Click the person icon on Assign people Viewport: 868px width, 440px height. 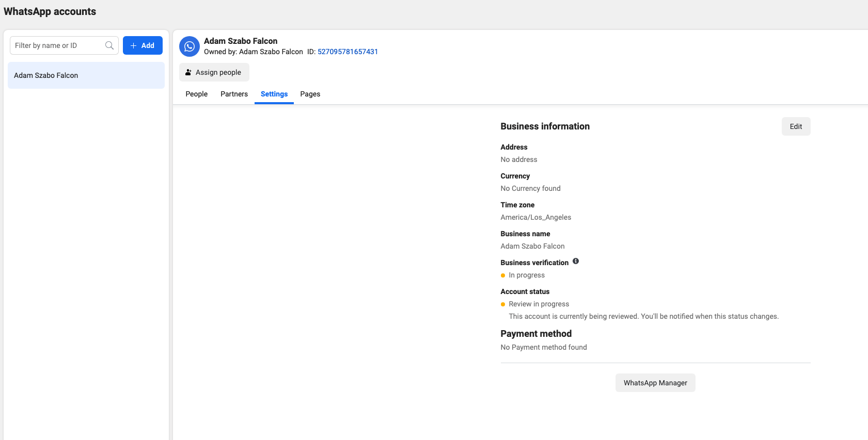tap(188, 72)
